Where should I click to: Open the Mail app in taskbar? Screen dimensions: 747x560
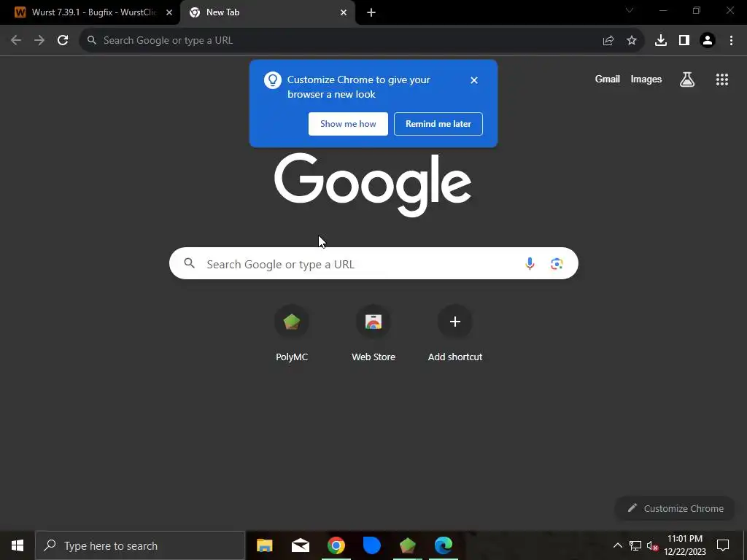click(x=301, y=545)
